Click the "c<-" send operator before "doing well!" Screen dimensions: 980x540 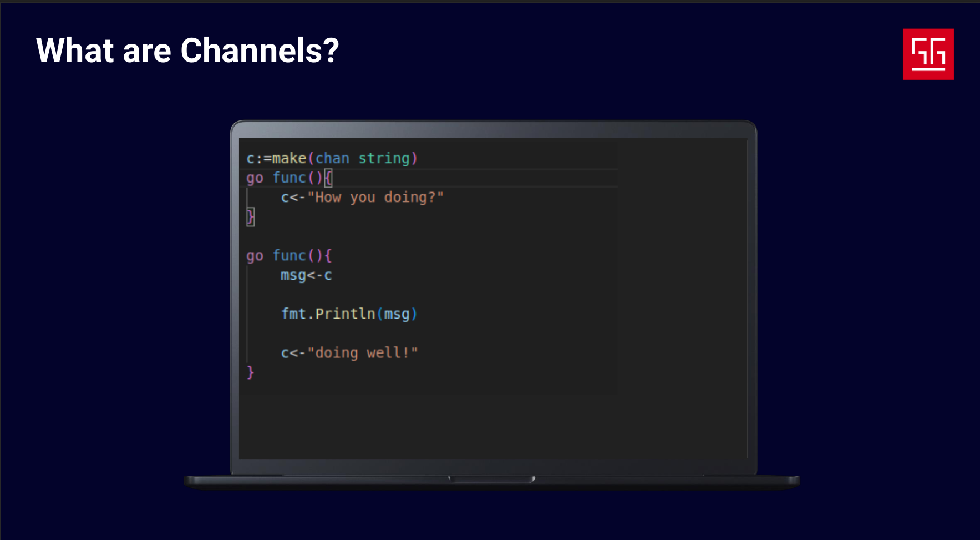click(293, 353)
